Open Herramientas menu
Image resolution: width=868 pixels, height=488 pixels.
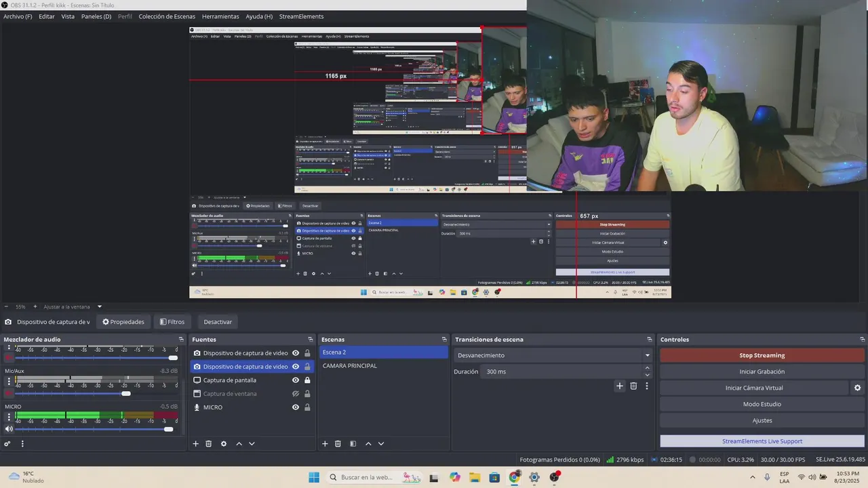[x=220, y=16]
